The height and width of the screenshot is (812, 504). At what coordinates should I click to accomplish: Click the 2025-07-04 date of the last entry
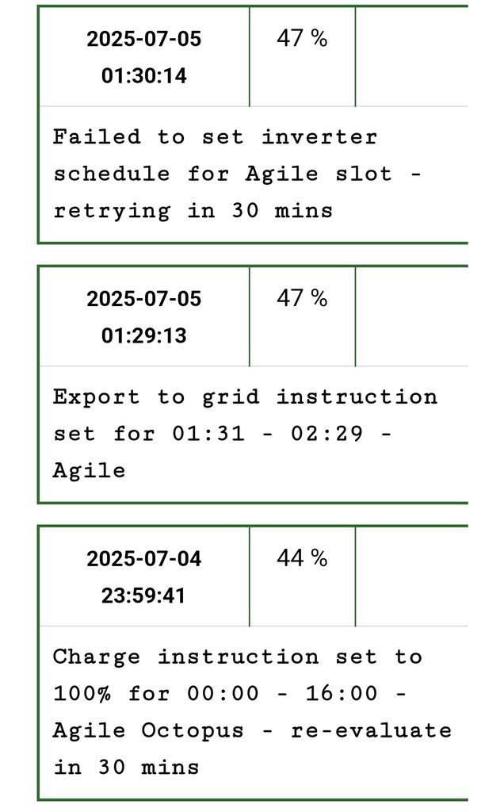click(143, 559)
